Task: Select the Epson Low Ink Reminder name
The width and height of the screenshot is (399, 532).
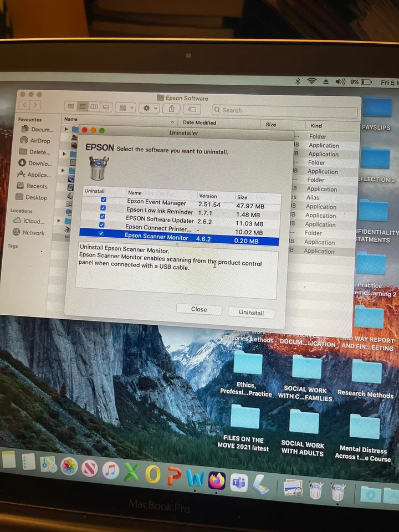Action: [x=160, y=211]
